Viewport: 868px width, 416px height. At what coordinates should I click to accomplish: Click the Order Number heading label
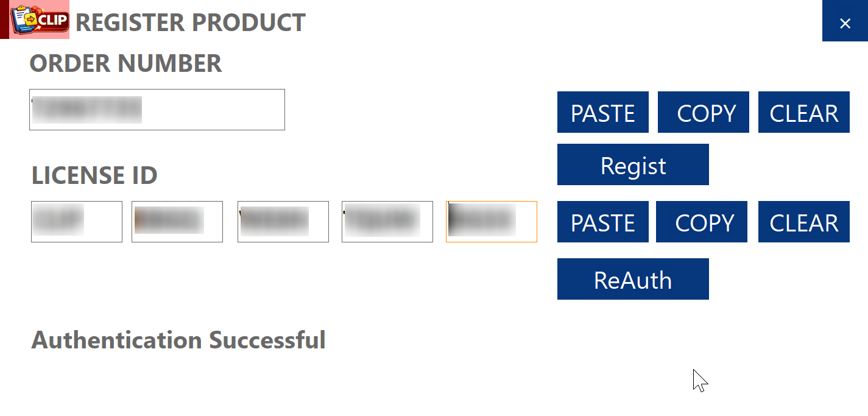pyautogui.click(x=125, y=63)
